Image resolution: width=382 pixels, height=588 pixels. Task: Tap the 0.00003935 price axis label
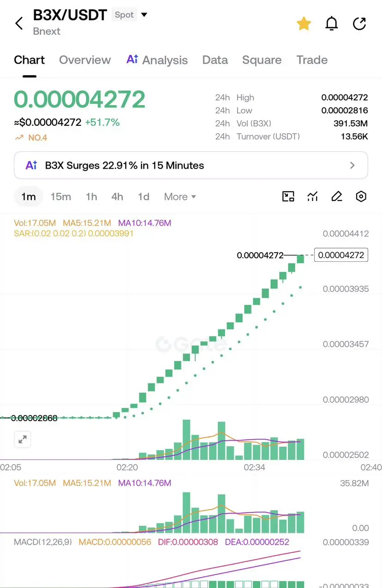pyautogui.click(x=346, y=289)
